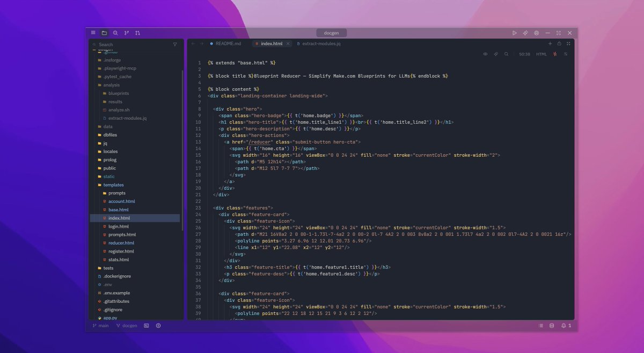Click the lock-shaped icon beside the plus
The image size is (644, 353).
point(559,44)
